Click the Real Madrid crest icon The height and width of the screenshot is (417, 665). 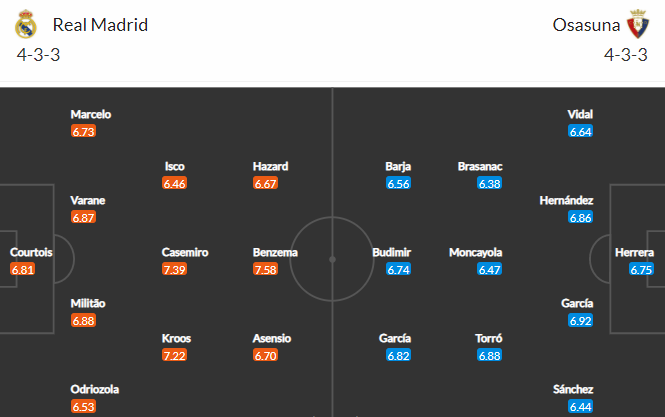(x=26, y=24)
